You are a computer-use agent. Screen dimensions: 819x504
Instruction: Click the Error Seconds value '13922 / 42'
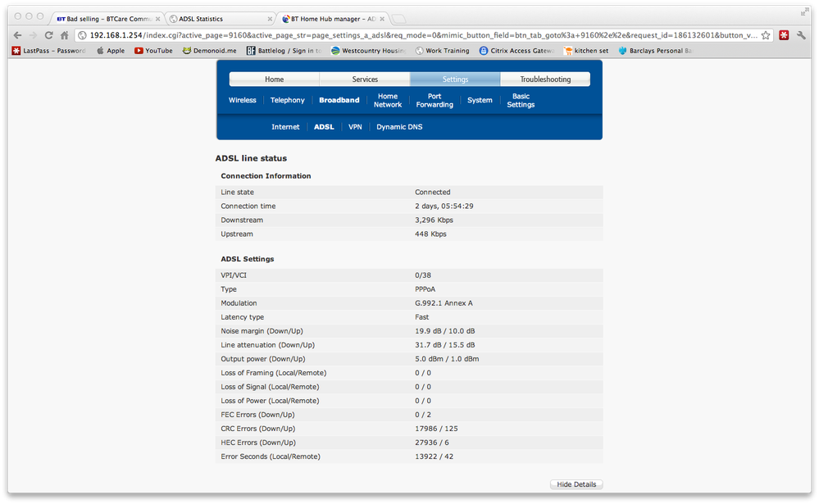tap(434, 456)
